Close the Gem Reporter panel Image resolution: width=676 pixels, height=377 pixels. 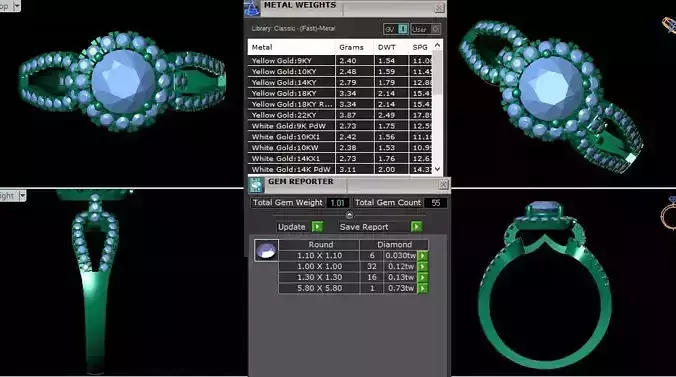pyautogui.click(x=444, y=185)
